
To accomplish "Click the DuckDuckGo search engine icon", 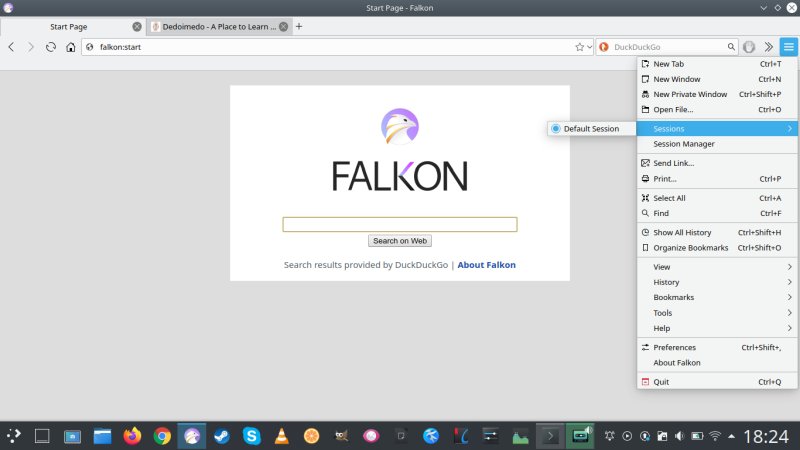I will (x=604, y=47).
